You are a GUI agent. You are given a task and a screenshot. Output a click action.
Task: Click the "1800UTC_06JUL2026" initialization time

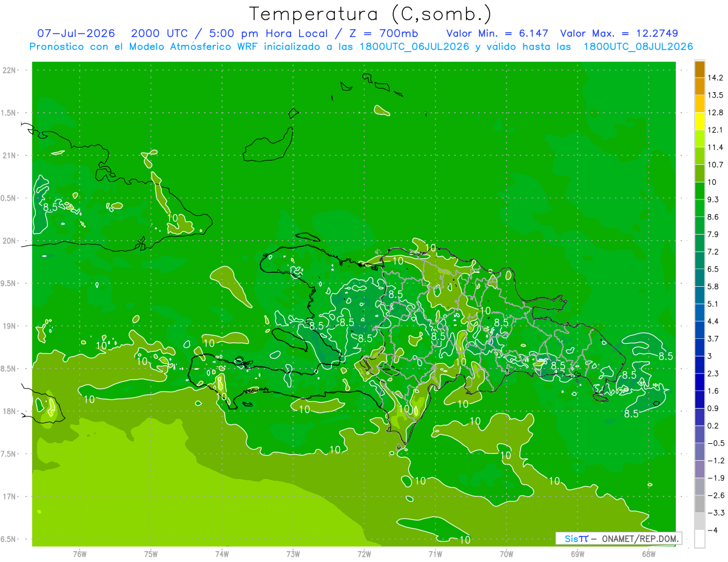[x=414, y=47]
